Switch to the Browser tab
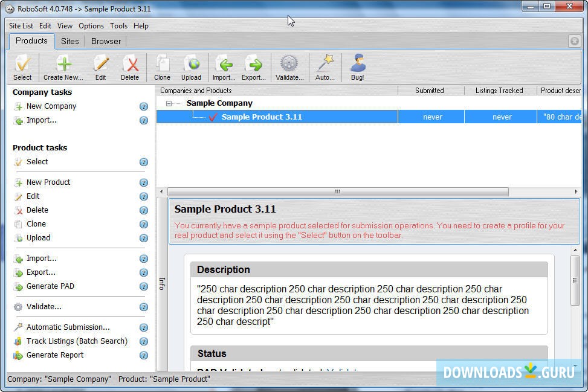The image size is (588, 392). 106,41
